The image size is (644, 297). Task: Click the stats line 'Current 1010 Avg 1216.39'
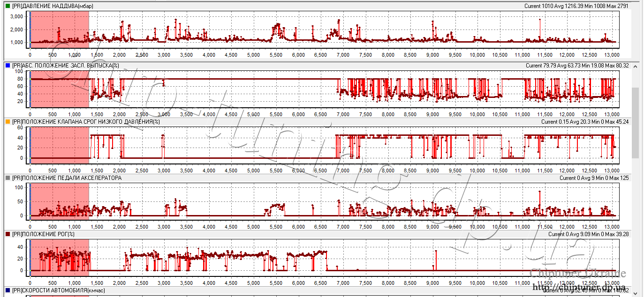(576, 6)
